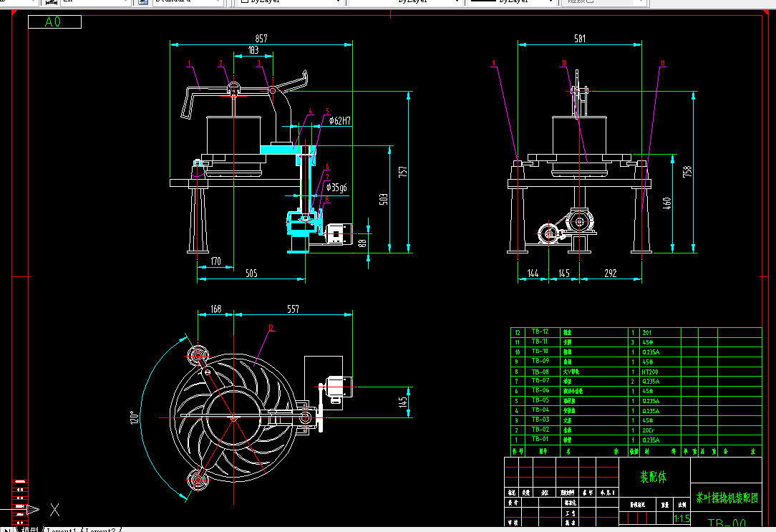The image size is (776, 532).
Task: Open the ByLayer color control dropdown
Action: [291, 1]
